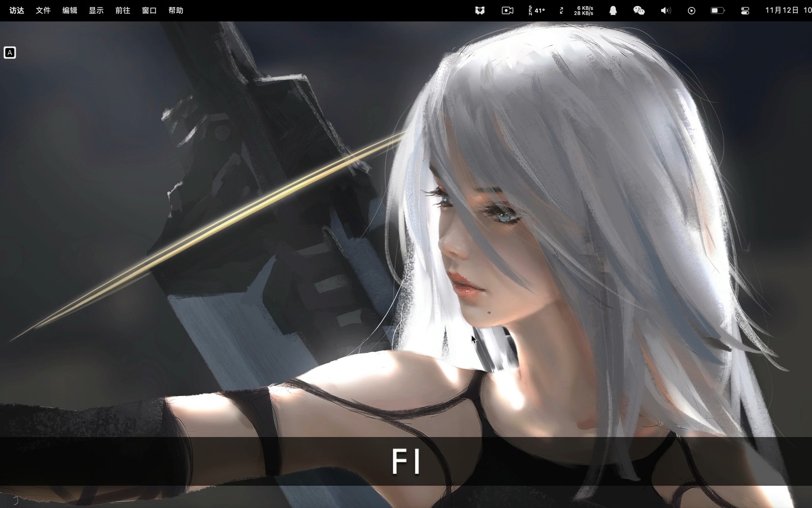
Task: Open the QQ penguin menu bar icon
Action: click(x=613, y=10)
